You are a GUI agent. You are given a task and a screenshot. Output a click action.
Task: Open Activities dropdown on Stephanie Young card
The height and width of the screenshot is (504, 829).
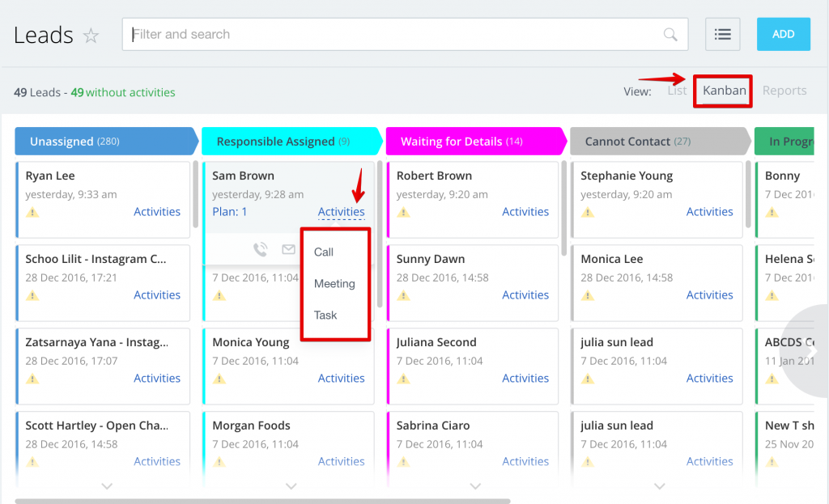point(709,212)
